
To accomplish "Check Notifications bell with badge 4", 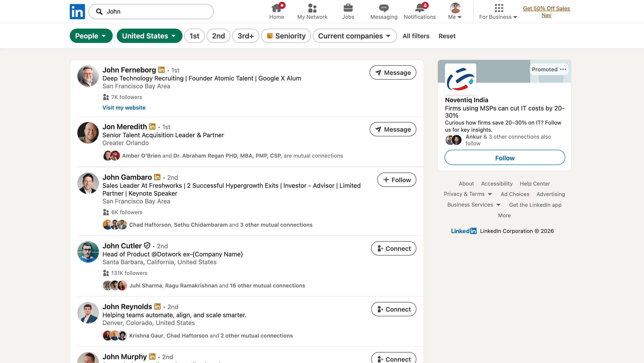I will click(x=419, y=8).
